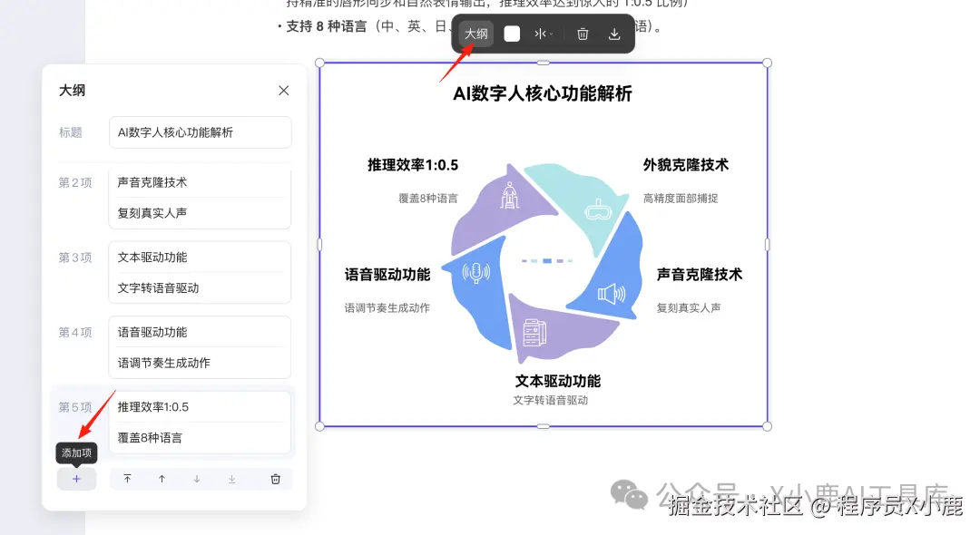The height and width of the screenshot is (535, 980).
Task: Open the 大纲 outline panel from the toolbar
Action: click(475, 34)
